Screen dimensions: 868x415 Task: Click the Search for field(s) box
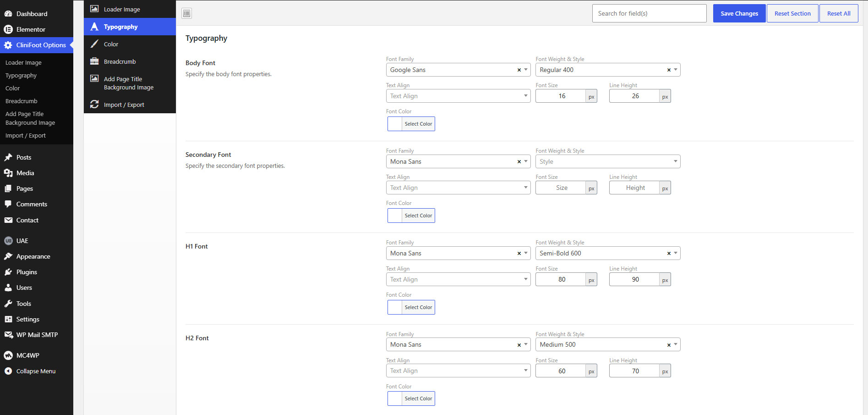649,13
